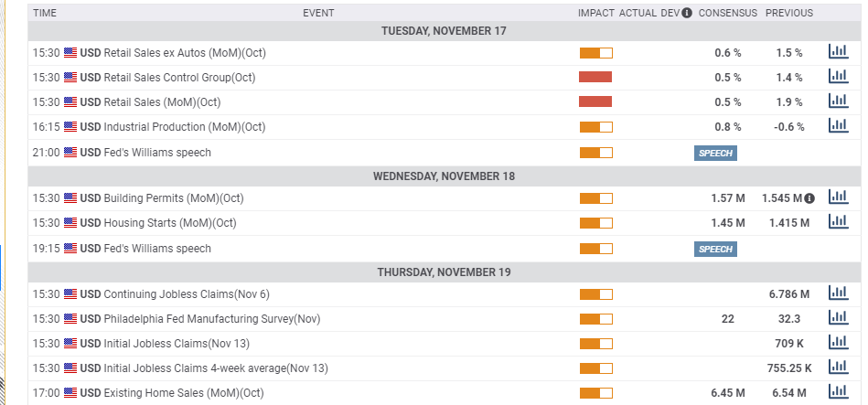Open chart icon for Industrial Production row
The width and height of the screenshot is (868, 405).
[838, 125]
